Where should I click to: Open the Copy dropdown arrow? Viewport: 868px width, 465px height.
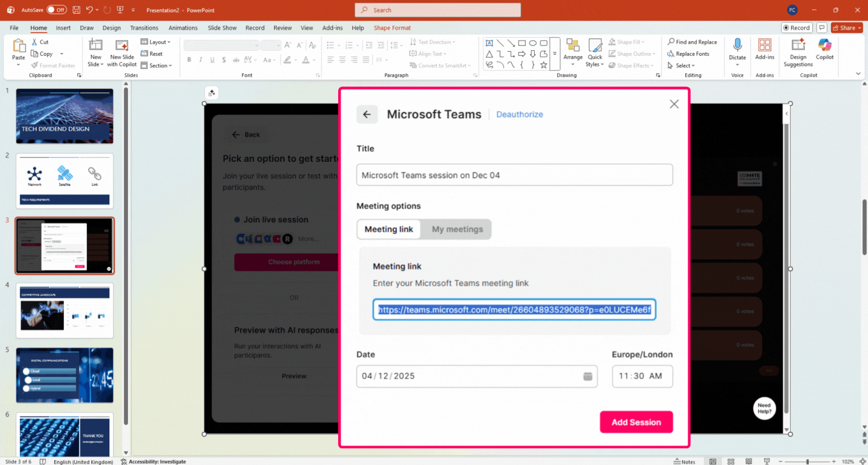[62, 54]
